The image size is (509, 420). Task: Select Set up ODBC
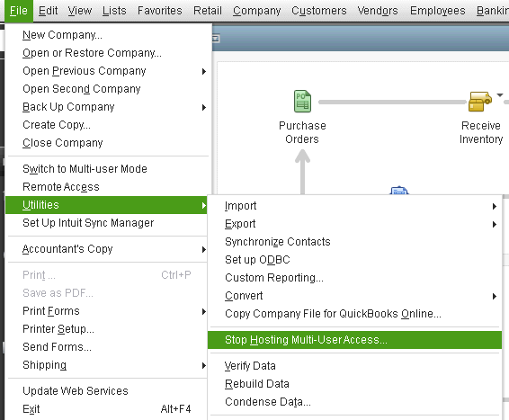coord(354,260)
